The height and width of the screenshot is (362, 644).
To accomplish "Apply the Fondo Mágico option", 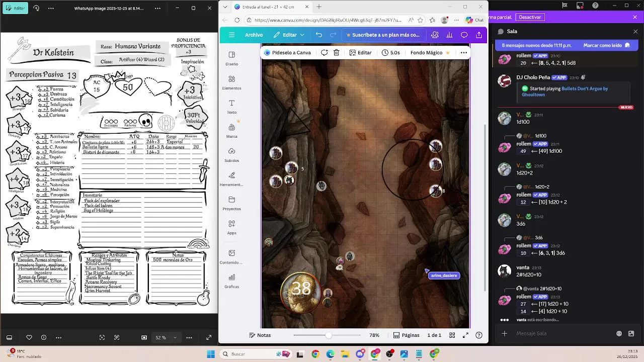I will 430,52.
